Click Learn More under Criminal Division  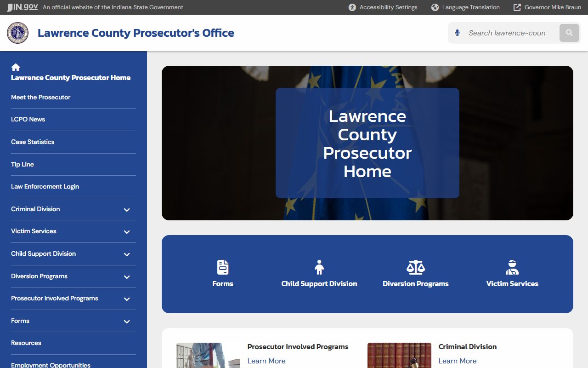pos(458,361)
